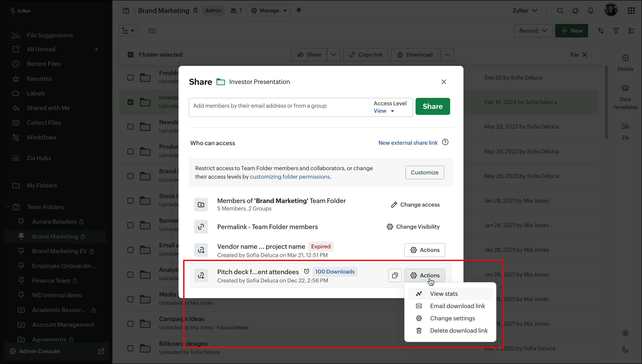This screenshot has height=364, width=642.
Task: Click the sort arrows icon
Action: [601, 31]
